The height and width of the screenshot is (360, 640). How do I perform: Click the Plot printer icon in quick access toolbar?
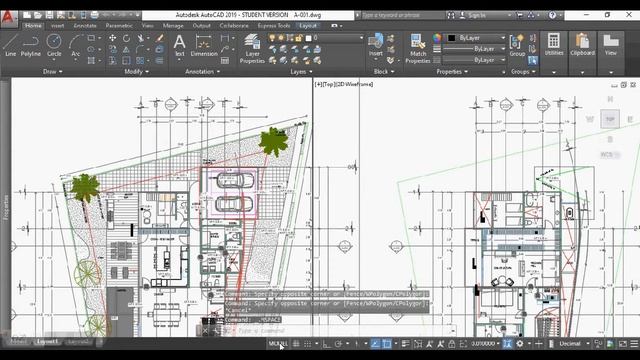tap(94, 15)
